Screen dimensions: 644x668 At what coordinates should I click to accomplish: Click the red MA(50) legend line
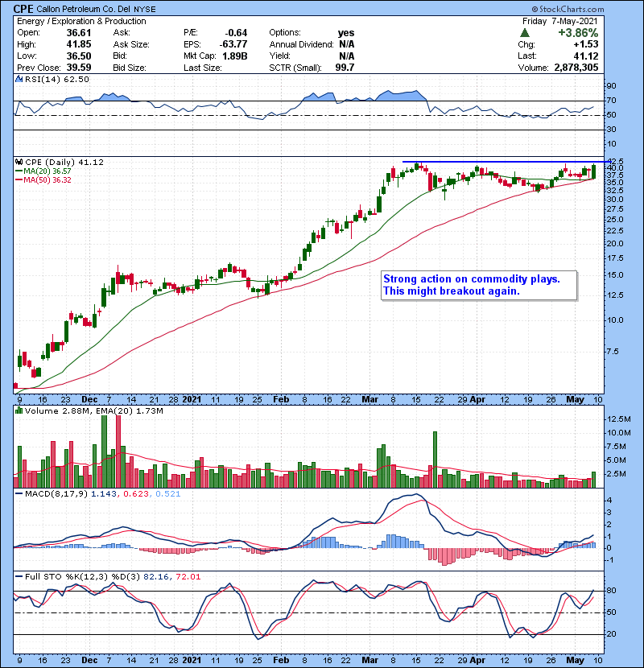[x=19, y=179]
